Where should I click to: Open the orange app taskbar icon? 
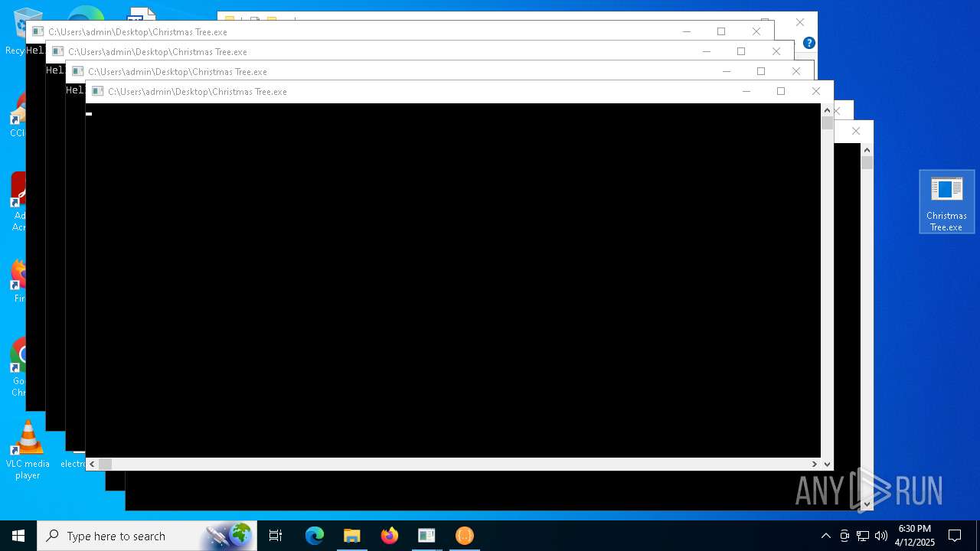click(465, 536)
